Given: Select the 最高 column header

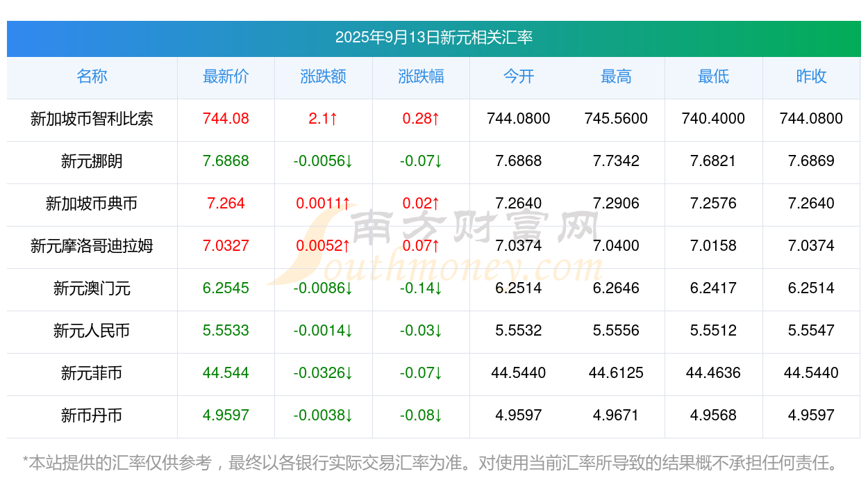Looking at the screenshot, I should tap(616, 76).
